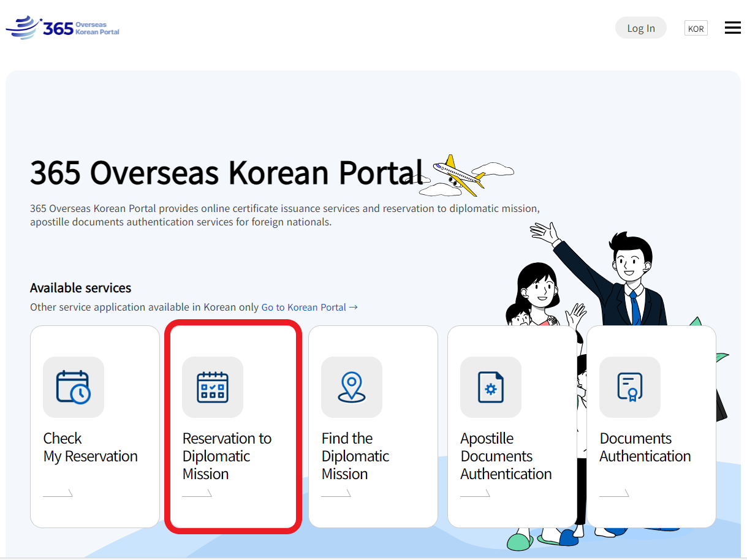Click the arrow under Find the Diplomatic Mission
Screen dimensions: 747x560
(336, 493)
